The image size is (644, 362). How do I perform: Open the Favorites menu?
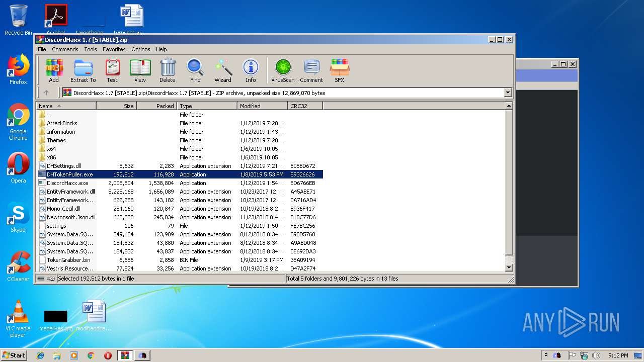click(114, 49)
